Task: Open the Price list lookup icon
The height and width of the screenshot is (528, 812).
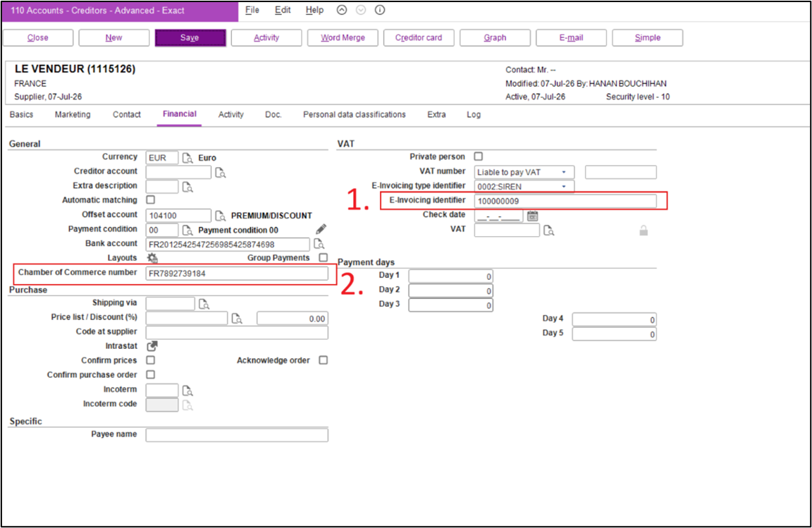Action: 237,319
